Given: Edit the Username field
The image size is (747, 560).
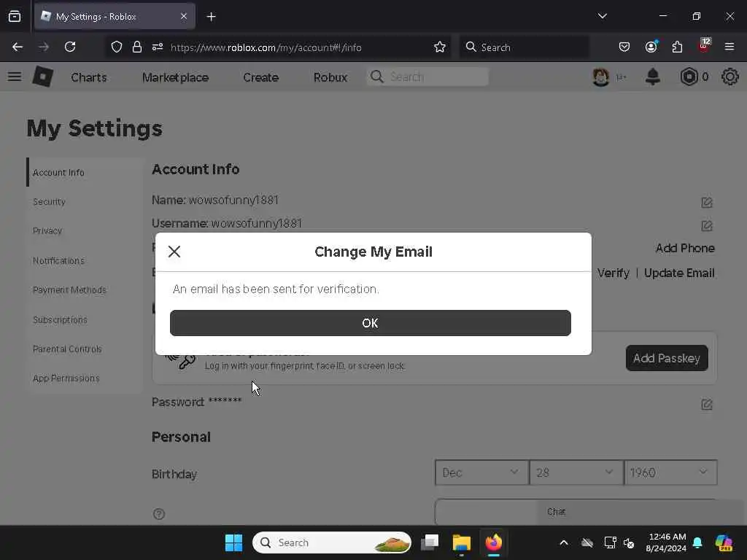Looking at the screenshot, I should click(x=706, y=225).
